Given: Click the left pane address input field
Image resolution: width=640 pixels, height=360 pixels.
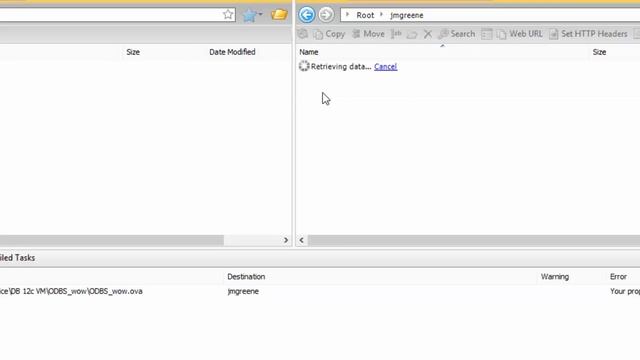Looking at the screenshot, I should tap(110, 15).
